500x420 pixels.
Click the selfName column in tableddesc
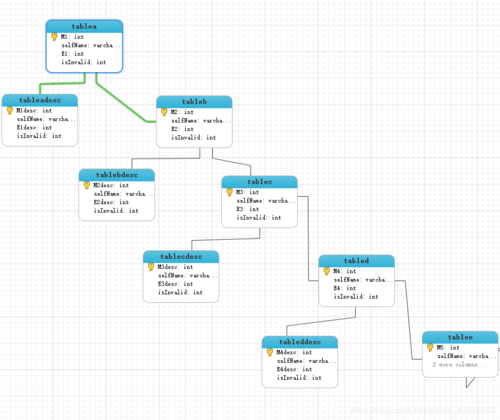pos(307,361)
